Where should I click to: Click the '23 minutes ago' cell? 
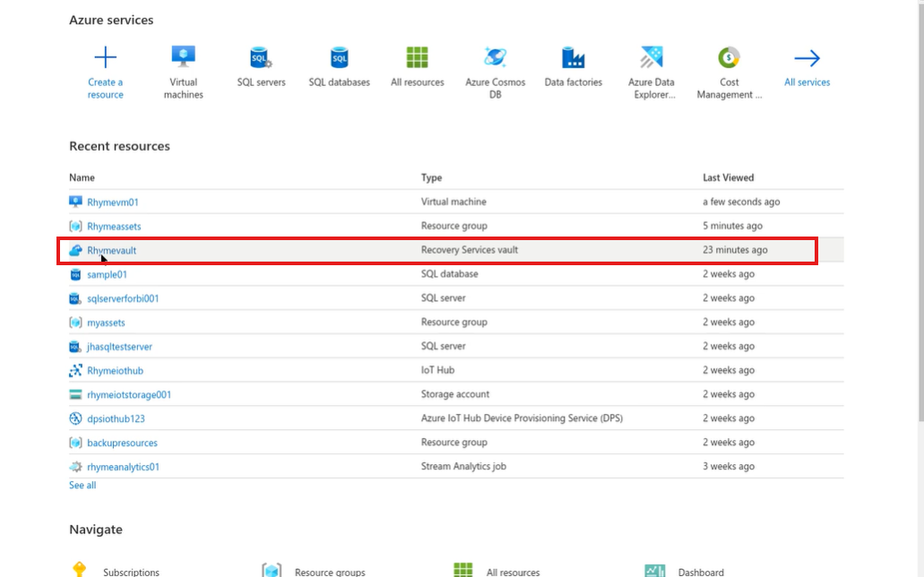(735, 250)
